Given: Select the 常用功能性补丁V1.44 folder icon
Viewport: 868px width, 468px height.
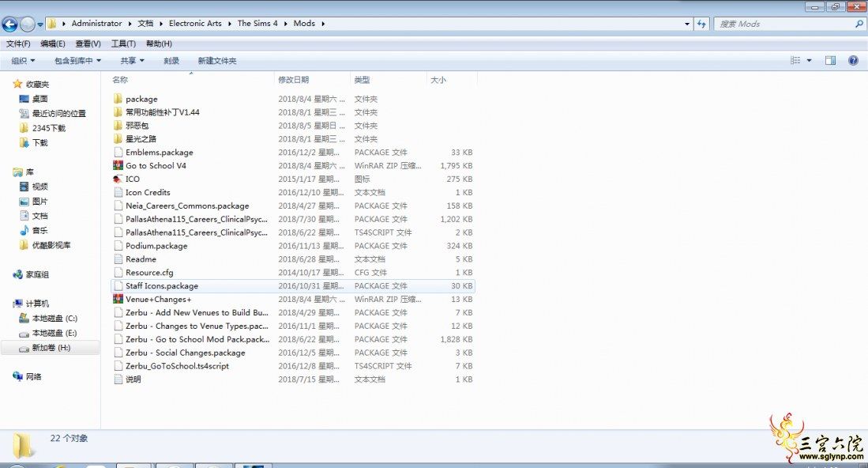Looking at the screenshot, I should (x=118, y=112).
